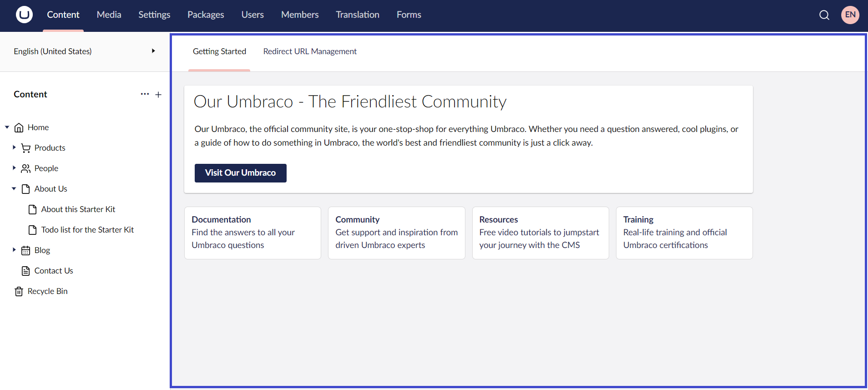Expand the People tree node
The height and width of the screenshot is (390, 868).
[14, 168]
